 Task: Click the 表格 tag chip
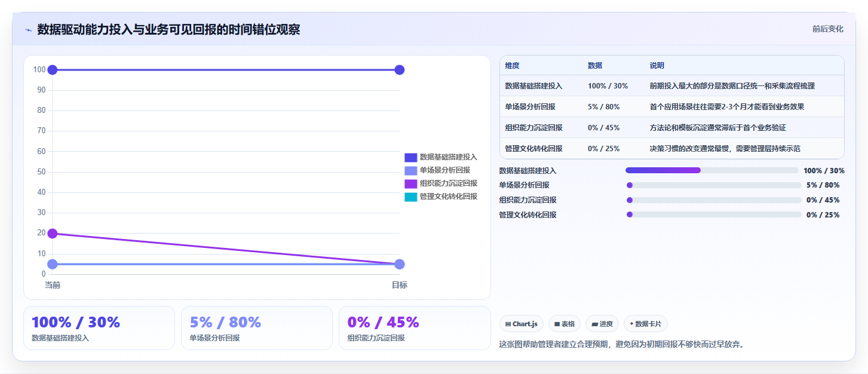(x=564, y=324)
